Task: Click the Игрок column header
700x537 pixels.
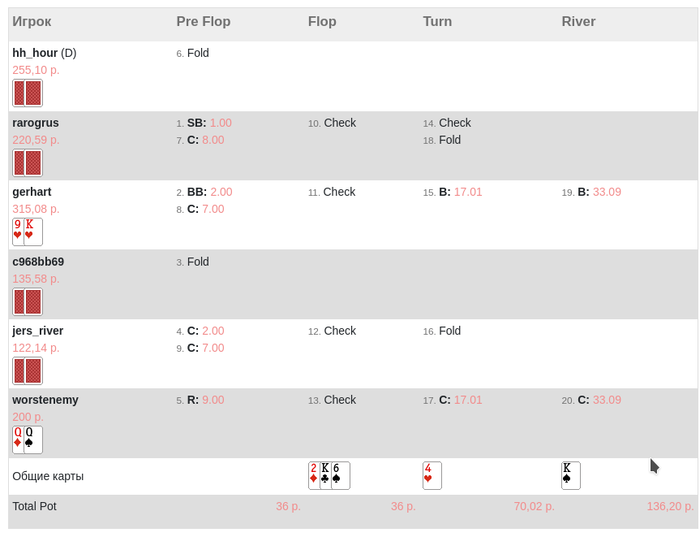Action: [32, 21]
